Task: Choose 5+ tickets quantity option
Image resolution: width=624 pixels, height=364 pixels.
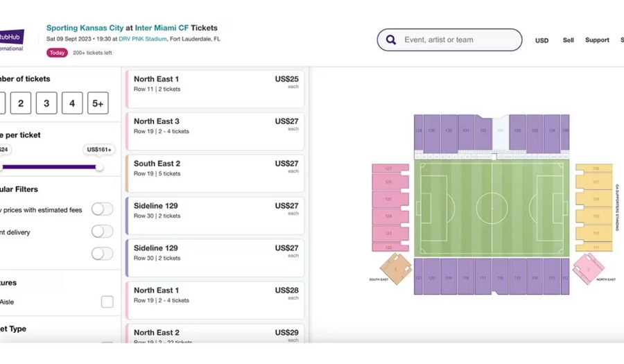Action: pyautogui.click(x=98, y=103)
